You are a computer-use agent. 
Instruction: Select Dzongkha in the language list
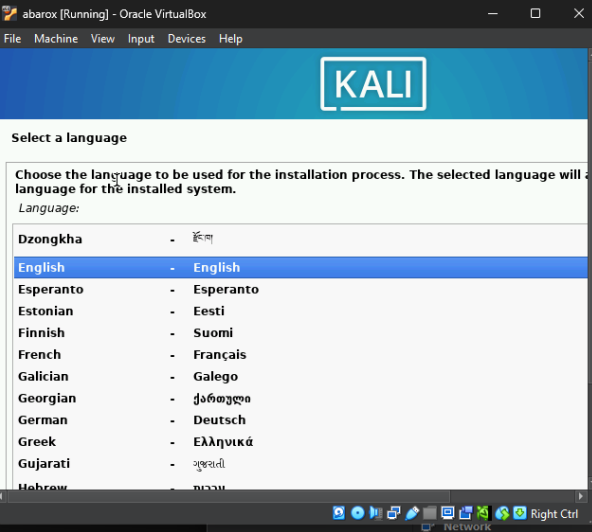pos(301,239)
